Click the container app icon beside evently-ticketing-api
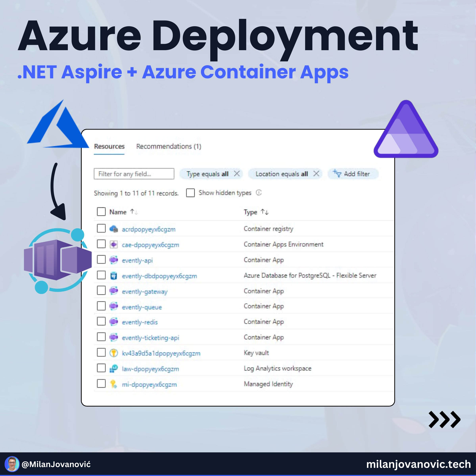476x476 pixels. point(114,337)
